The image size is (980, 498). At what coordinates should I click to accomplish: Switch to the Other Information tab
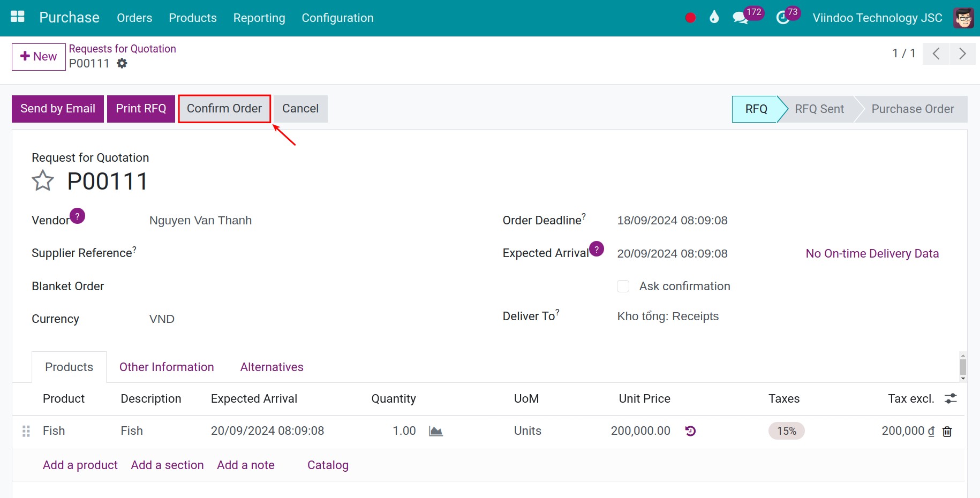click(167, 367)
